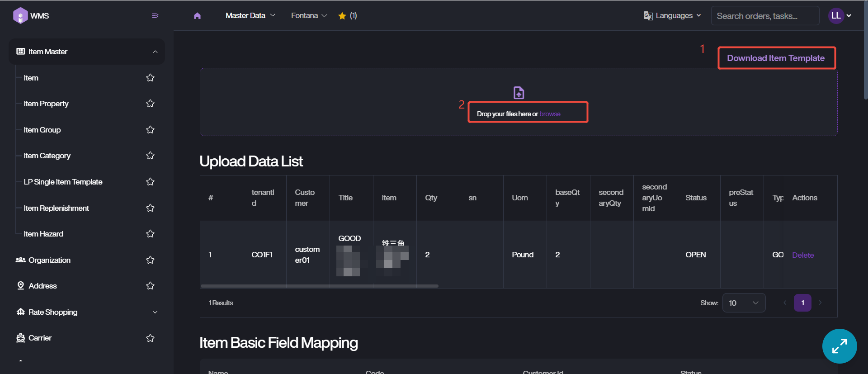The height and width of the screenshot is (374, 868).
Task: Click the file upload icon
Action: (x=519, y=93)
